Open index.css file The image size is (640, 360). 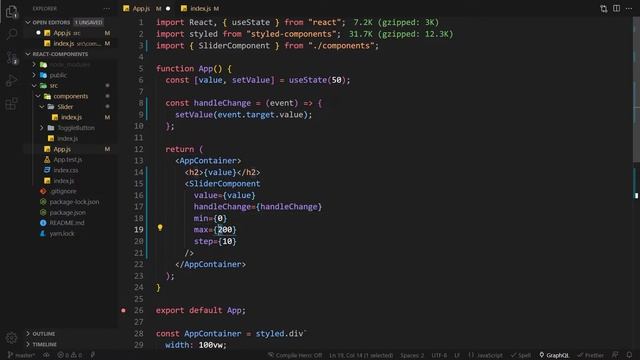coord(66,170)
